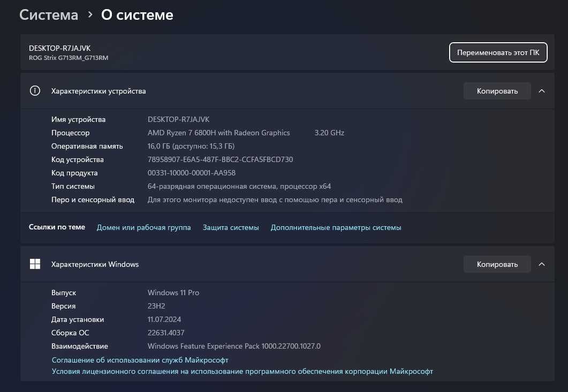Click model text ROG Strix G713RM_G713RM
The height and width of the screenshot is (392, 568).
click(69, 58)
